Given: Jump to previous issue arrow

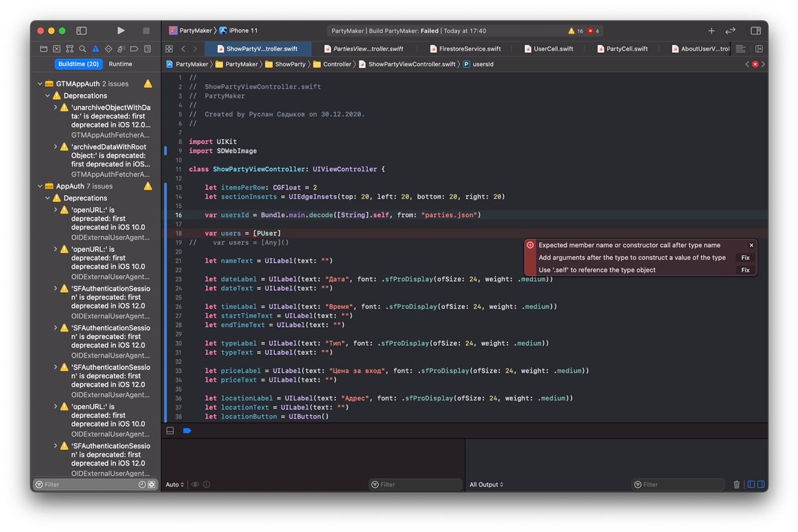Looking at the screenshot, I should pyautogui.click(x=748, y=64).
